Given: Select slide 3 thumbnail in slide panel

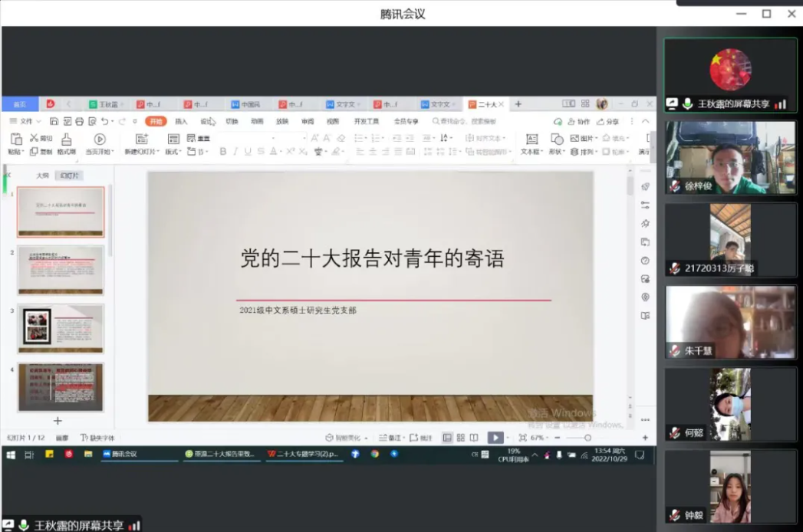Looking at the screenshot, I should coord(61,328).
